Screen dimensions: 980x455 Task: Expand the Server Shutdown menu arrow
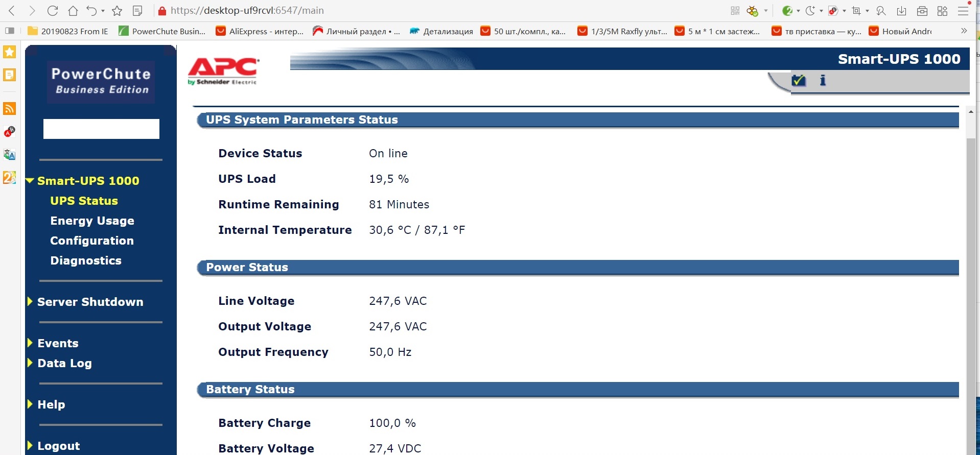30,301
